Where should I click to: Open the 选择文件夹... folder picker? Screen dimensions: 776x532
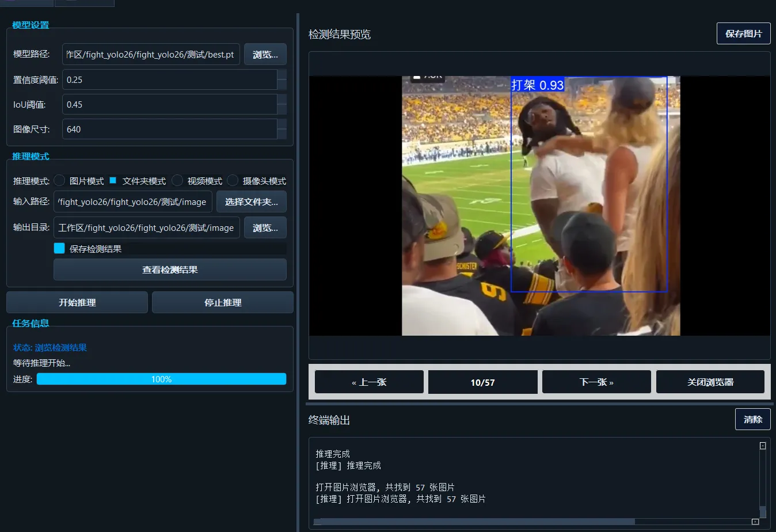[x=252, y=202]
